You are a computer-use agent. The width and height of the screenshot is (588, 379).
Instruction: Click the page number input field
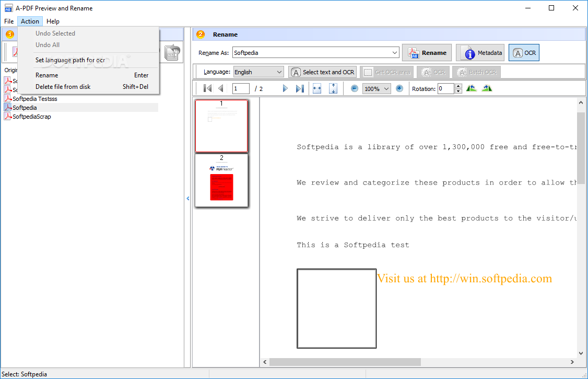coord(241,88)
